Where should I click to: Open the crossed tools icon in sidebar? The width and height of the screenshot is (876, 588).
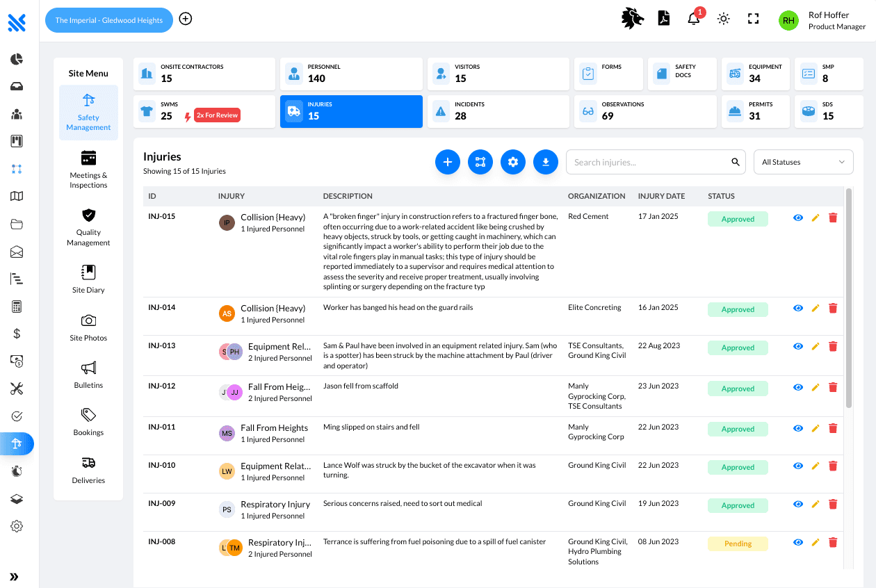click(17, 389)
